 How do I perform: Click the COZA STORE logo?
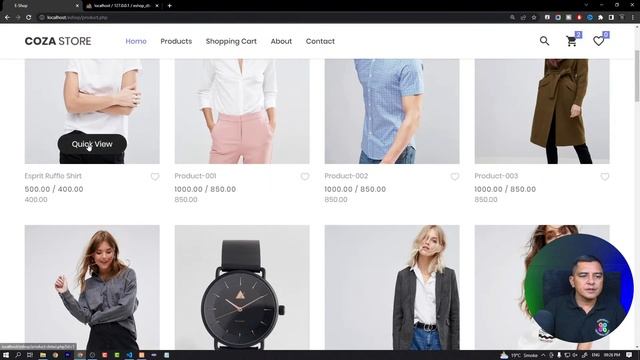[58, 41]
